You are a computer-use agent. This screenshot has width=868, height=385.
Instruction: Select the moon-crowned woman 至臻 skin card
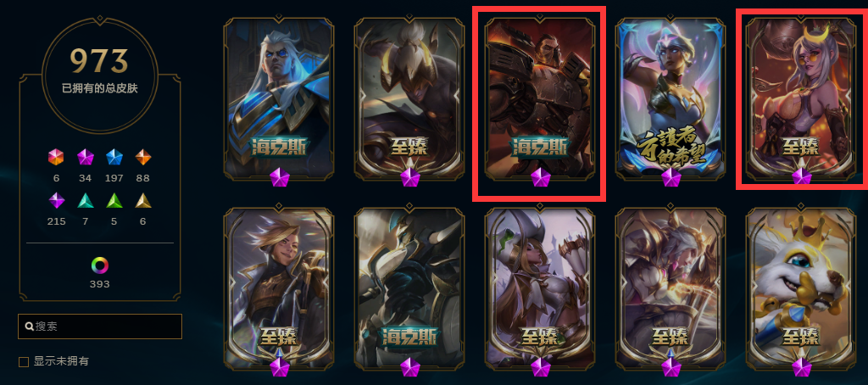(x=801, y=100)
